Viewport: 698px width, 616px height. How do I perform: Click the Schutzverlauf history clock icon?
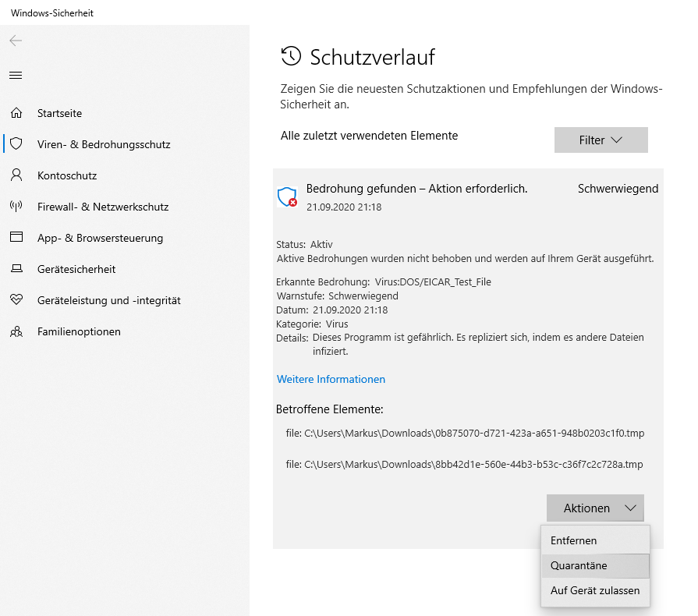[291, 56]
